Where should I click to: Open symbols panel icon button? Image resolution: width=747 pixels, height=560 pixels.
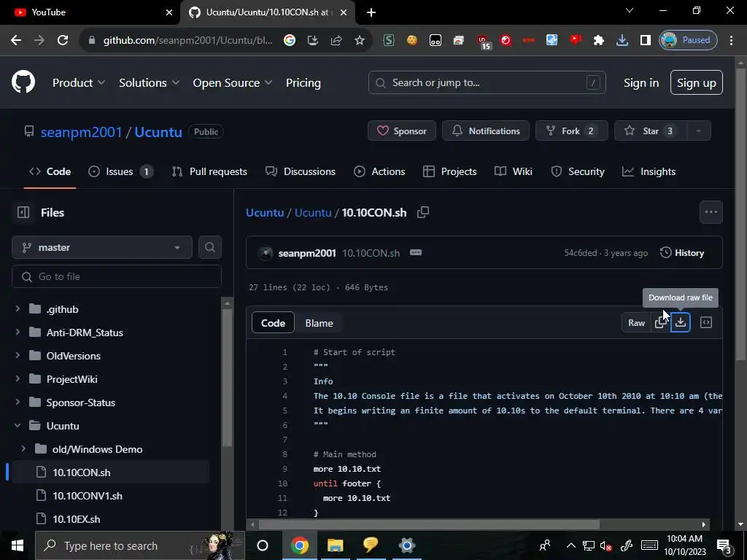click(x=706, y=322)
